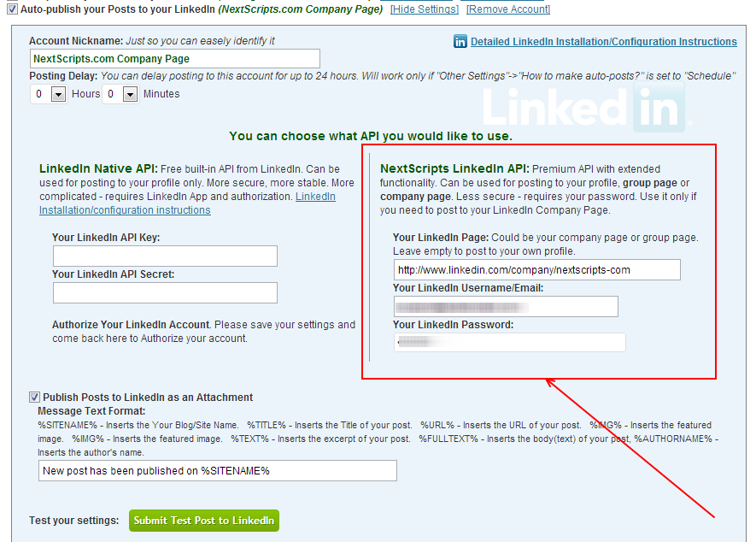The width and height of the screenshot is (756, 542).
Task: Click the LinkedIn icon beside installation instructions
Action: pos(460,42)
